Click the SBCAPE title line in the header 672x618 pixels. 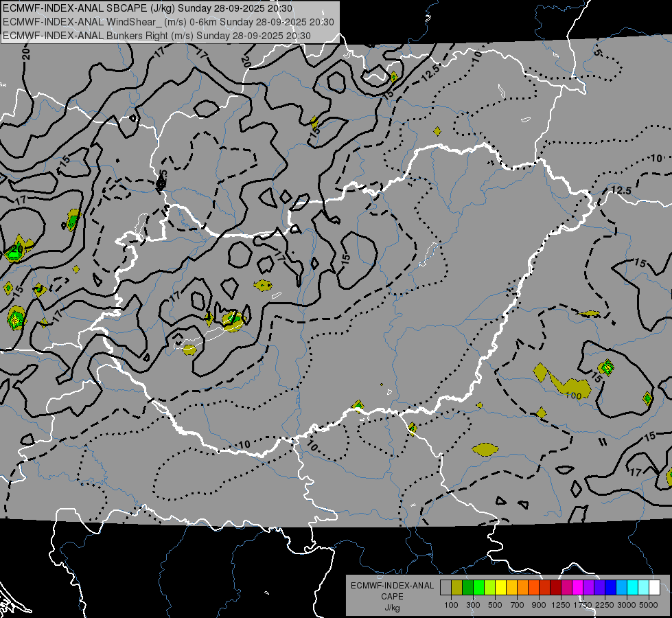point(148,8)
